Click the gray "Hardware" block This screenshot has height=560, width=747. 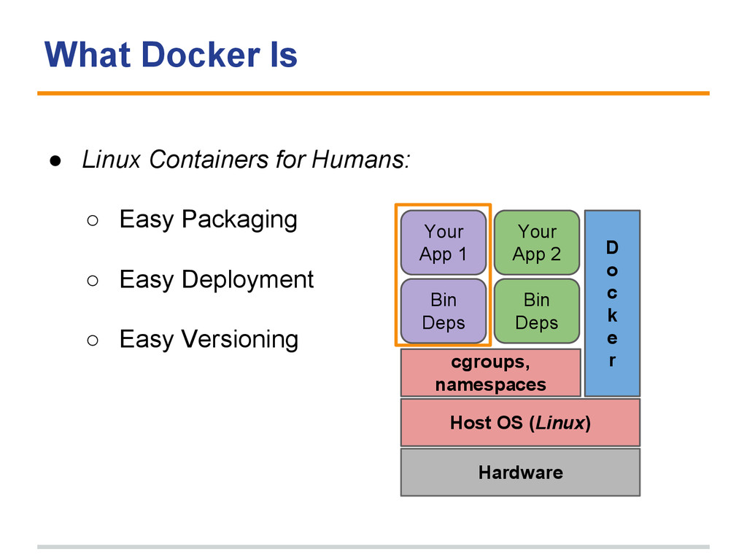coord(520,472)
